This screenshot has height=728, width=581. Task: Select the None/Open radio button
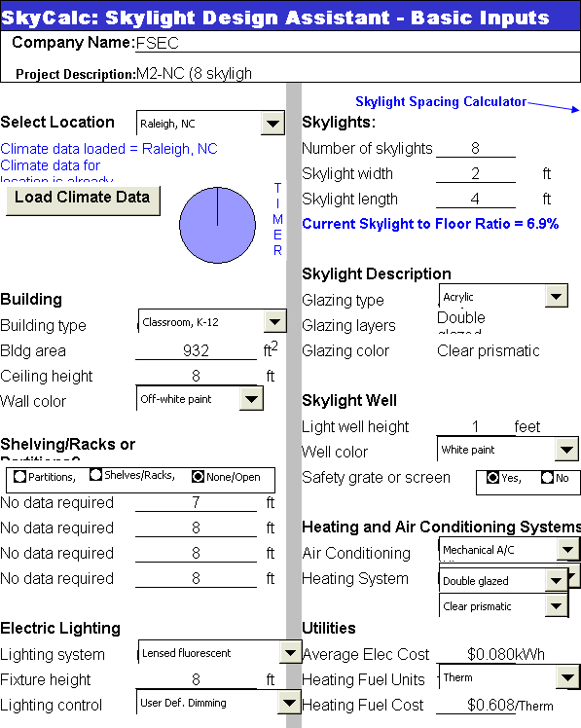pyautogui.click(x=198, y=477)
